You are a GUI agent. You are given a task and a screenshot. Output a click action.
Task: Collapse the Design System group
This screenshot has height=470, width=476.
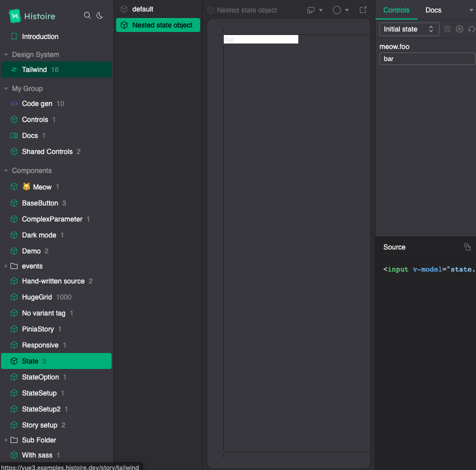[x=6, y=54]
